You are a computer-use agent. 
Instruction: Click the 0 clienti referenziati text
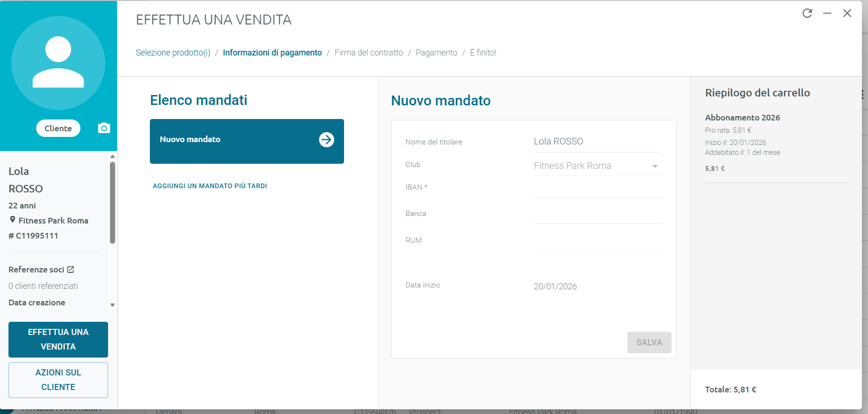pyautogui.click(x=43, y=286)
